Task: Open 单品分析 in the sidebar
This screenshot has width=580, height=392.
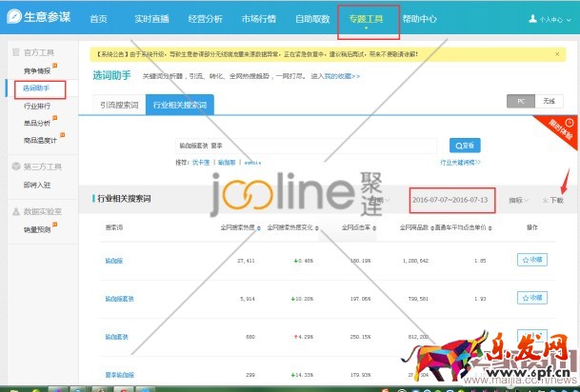Action: [x=37, y=123]
